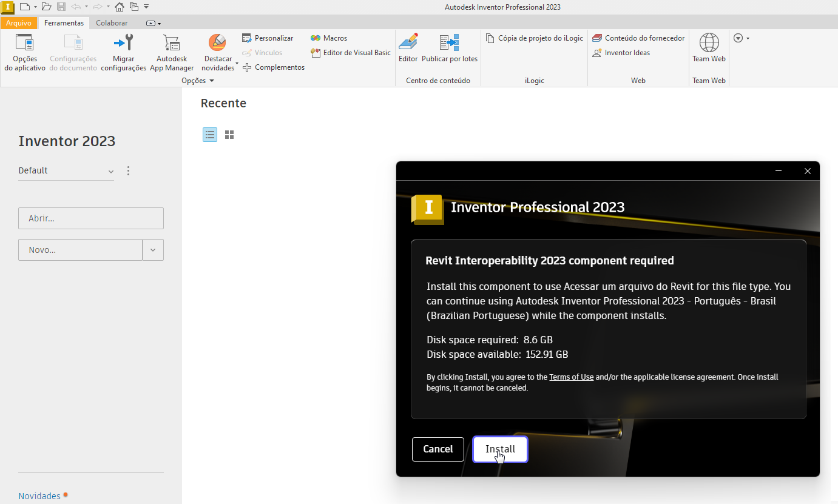Image resolution: width=838 pixels, height=504 pixels.
Task: Expand the Customize Quick Access Toolbar arrow
Action: tap(146, 7)
